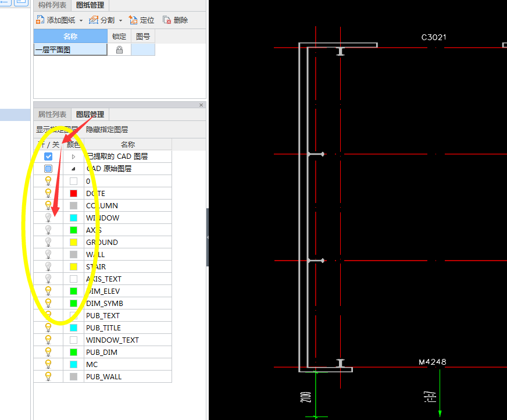Click the M4248 label in the drawing
This screenshot has height=420, width=507.
[x=433, y=362]
